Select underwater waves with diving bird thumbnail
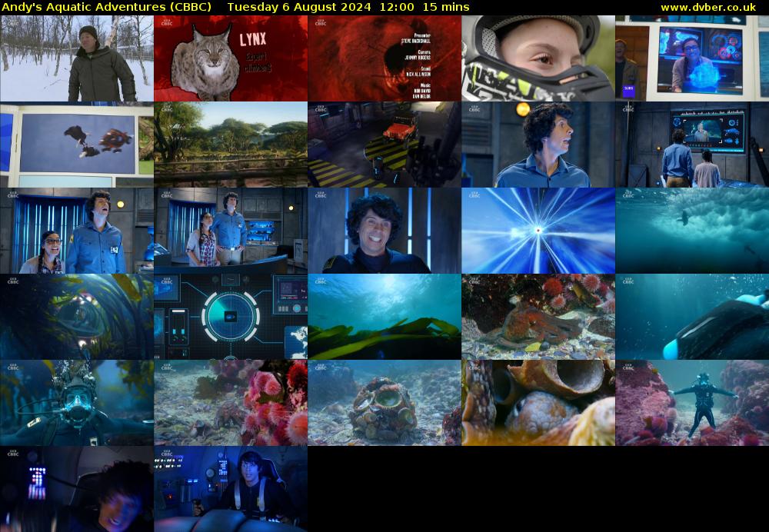 pos(692,231)
